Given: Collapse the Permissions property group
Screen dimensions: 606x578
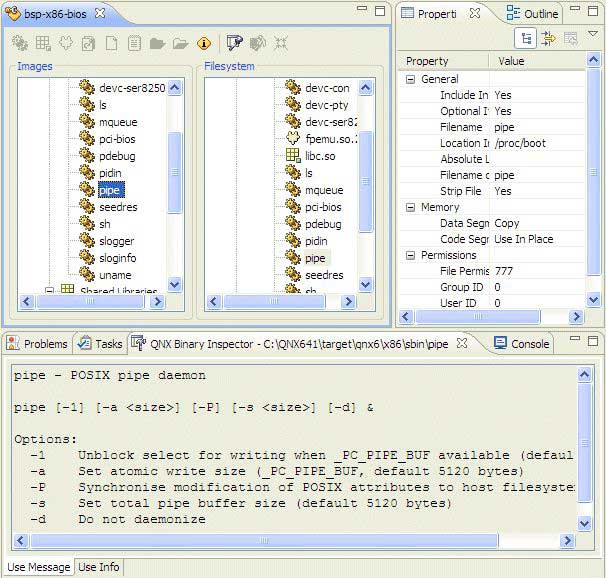Looking at the screenshot, I should click(410, 255).
